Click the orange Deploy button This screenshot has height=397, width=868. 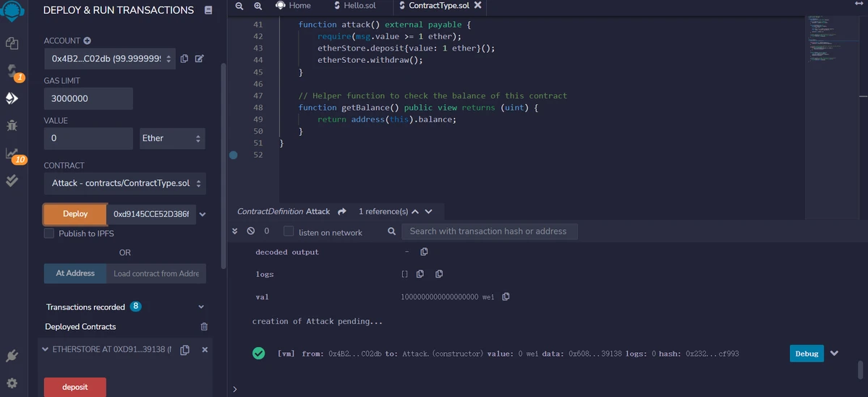coord(75,214)
